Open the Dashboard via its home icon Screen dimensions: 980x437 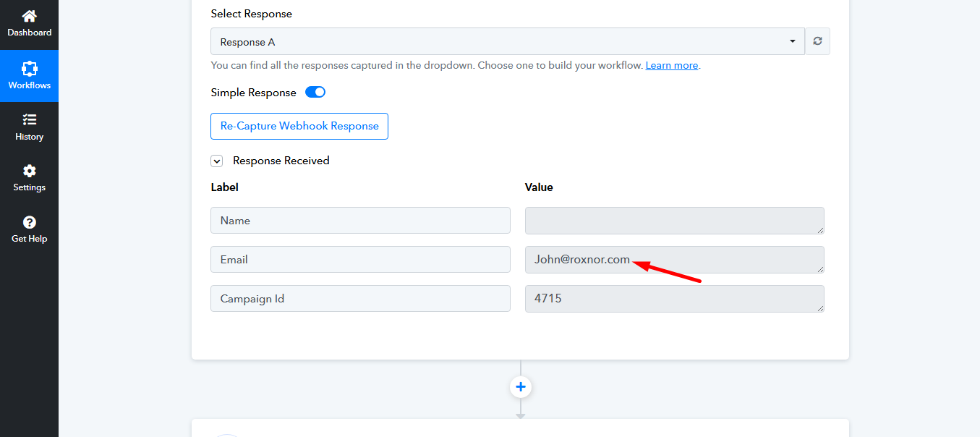(x=29, y=16)
